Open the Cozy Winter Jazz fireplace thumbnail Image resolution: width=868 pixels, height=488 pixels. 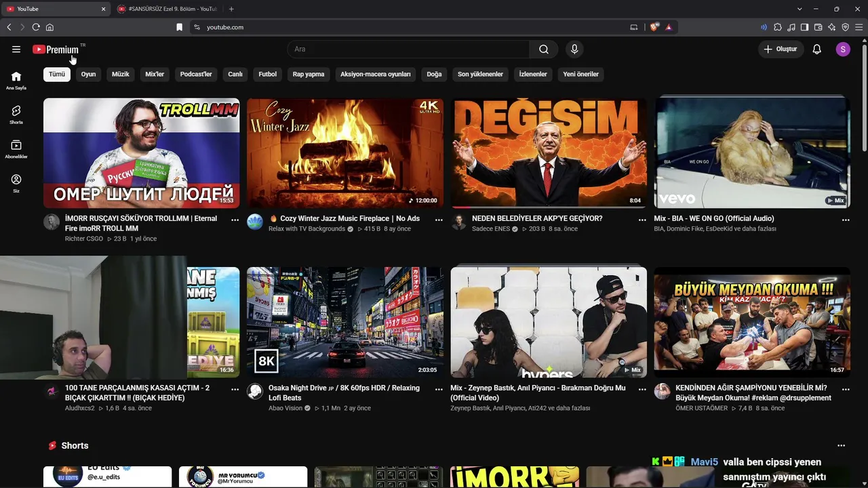tap(345, 153)
